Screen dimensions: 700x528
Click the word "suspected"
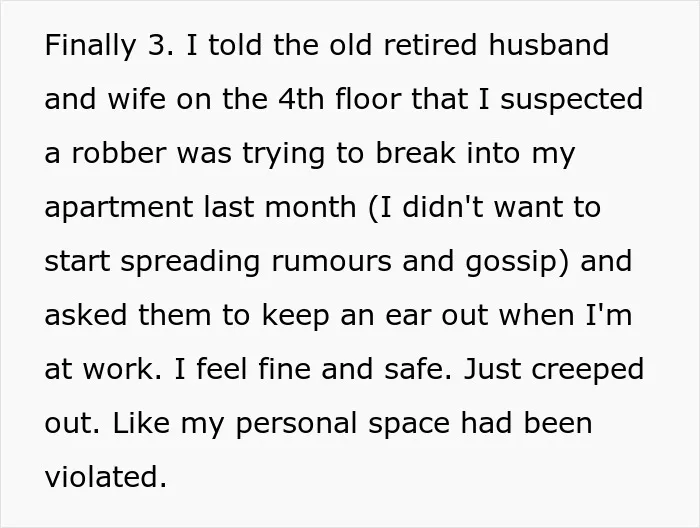(x=571, y=101)
